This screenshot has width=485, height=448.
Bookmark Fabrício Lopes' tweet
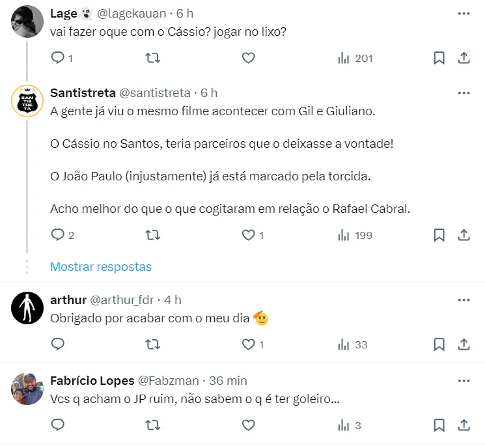439,425
